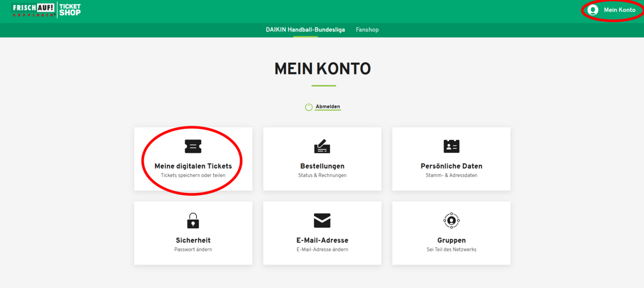Click 'Status & Rechnungen' text
This screenshot has width=644, height=307.
(x=322, y=176)
